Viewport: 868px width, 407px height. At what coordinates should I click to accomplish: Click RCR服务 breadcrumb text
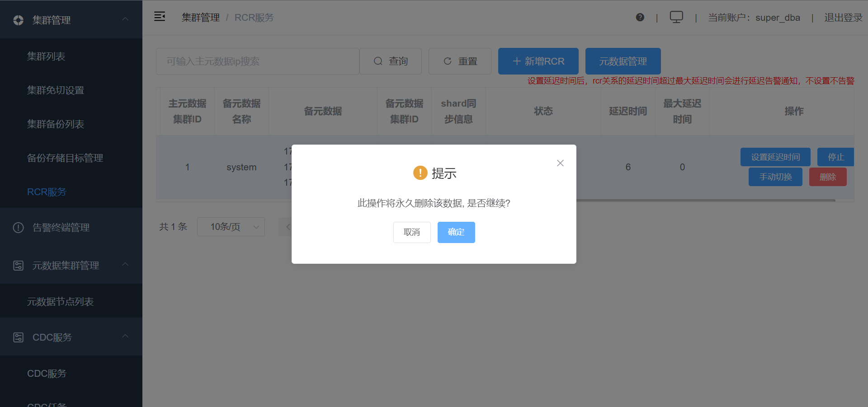pyautogui.click(x=254, y=18)
